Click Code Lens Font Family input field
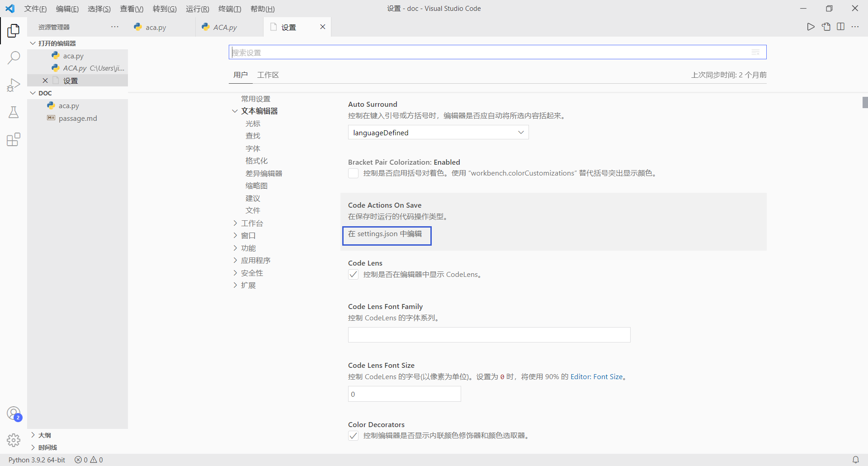The width and height of the screenshot is (868, 466). 489,335
